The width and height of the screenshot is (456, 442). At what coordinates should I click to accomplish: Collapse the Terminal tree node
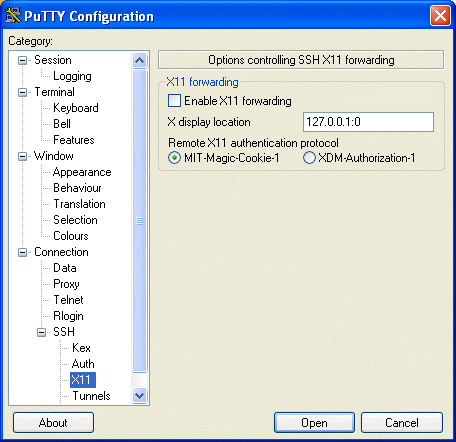coord(22,92)
